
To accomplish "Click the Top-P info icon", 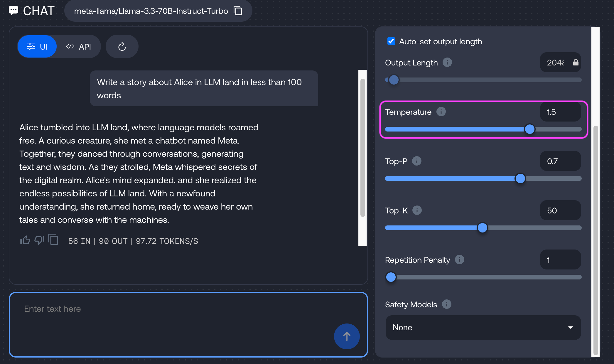I will pos(416,161).
